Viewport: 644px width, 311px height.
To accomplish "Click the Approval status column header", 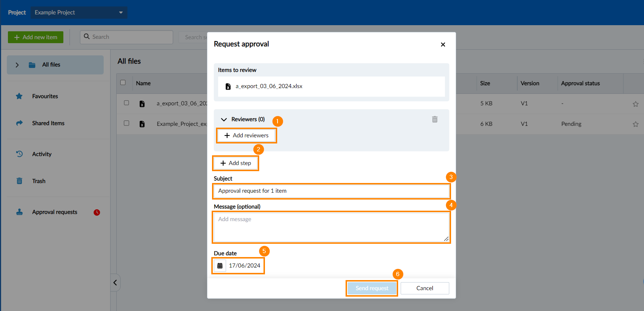I will pyautogui.click(x=580, y=83).
